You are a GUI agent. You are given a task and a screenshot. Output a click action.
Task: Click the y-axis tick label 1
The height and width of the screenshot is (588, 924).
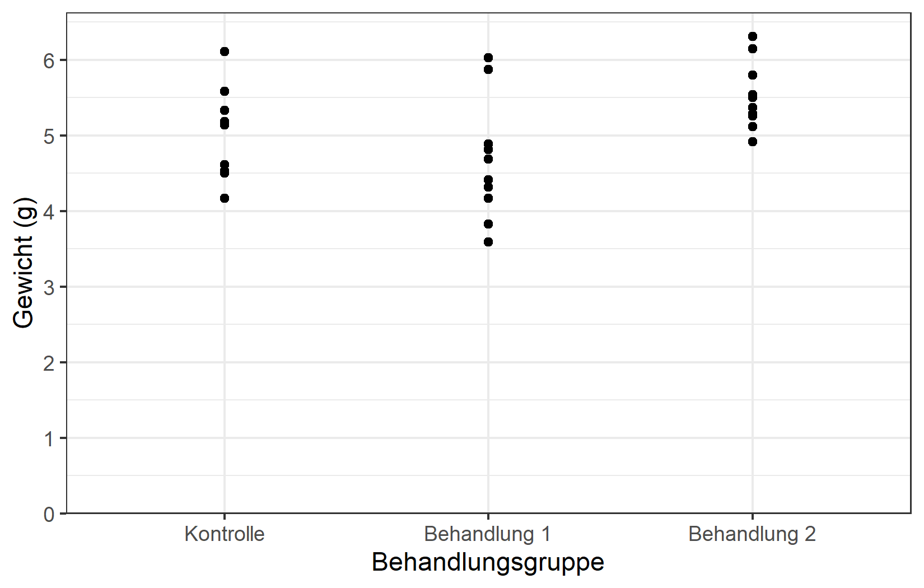tap(49, 438)
